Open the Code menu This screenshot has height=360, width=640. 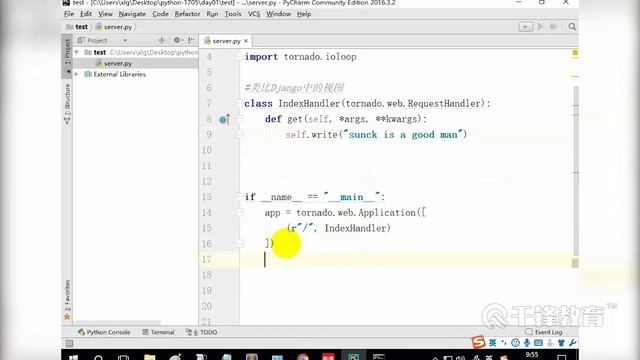click(160, 14)
